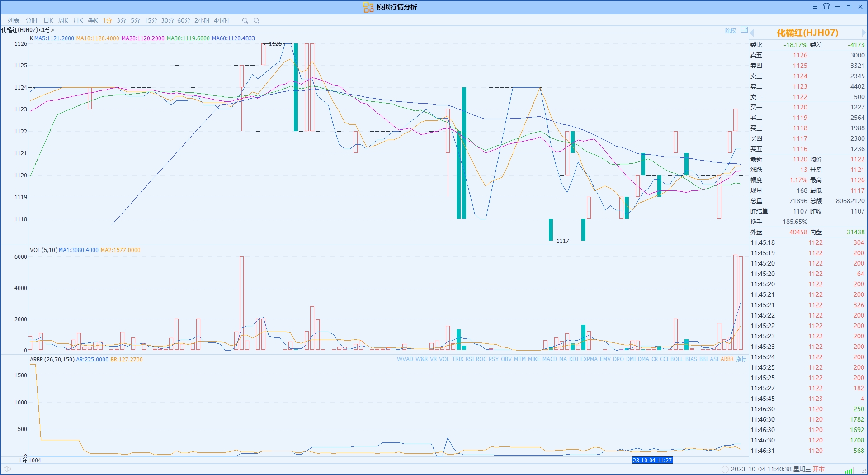Viewport: 868px width, 475px height.
Task: Click the 除权 ex-rights link
Action: tap(731, 31)
